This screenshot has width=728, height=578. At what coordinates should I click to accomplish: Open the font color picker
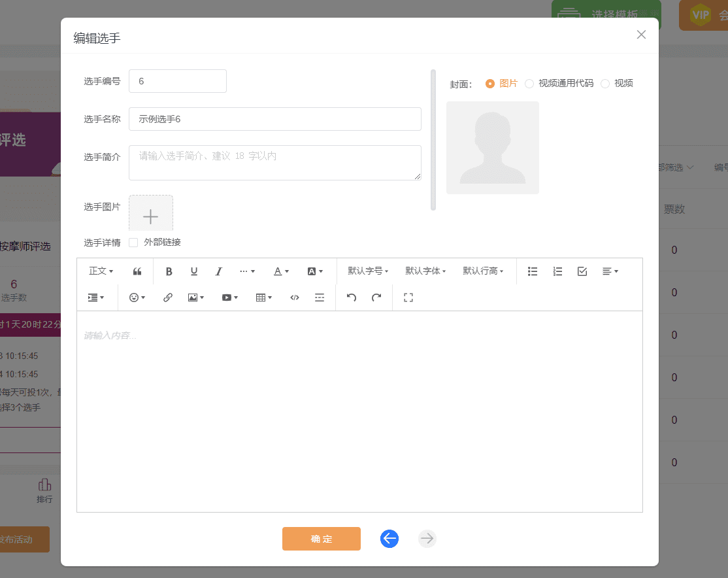click(x=279, y=271)
